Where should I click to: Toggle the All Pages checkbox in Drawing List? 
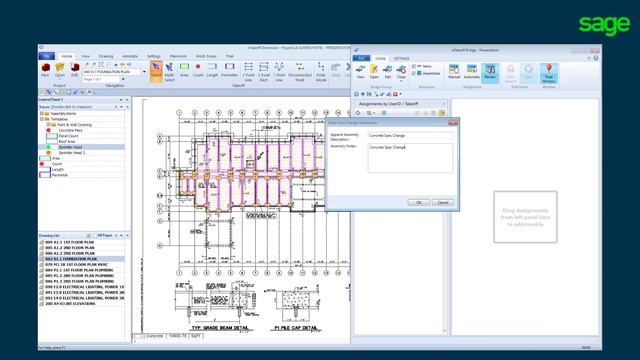point(95,236)
